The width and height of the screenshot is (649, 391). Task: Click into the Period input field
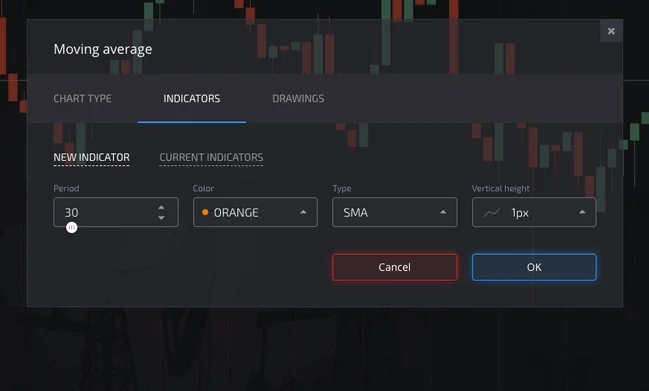point(116,212)
